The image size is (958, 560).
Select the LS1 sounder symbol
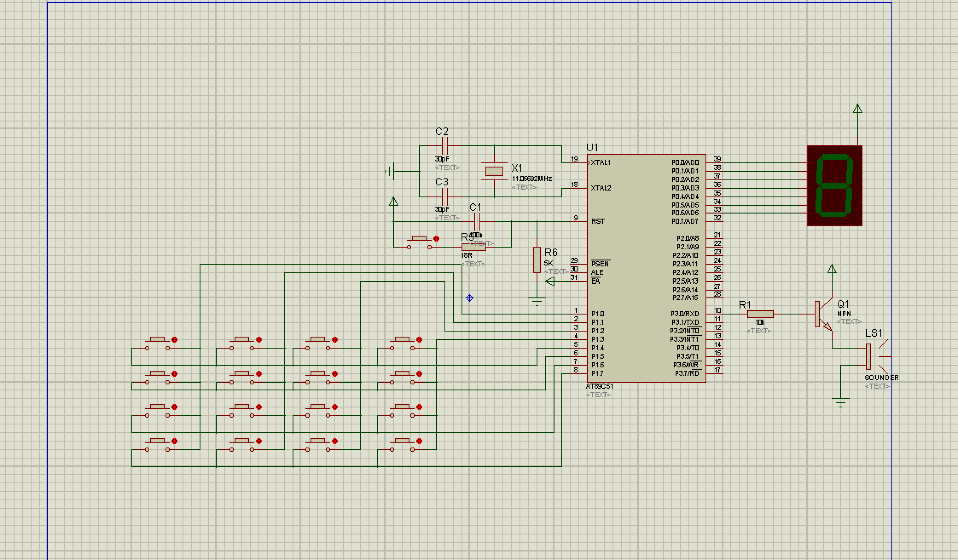874,357
